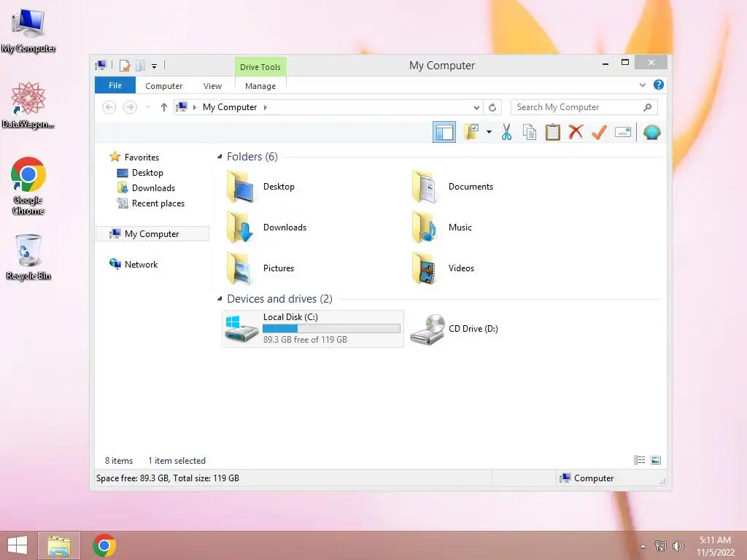
Task: Click the Forward navigation arrow
Action: pos(130,107)
